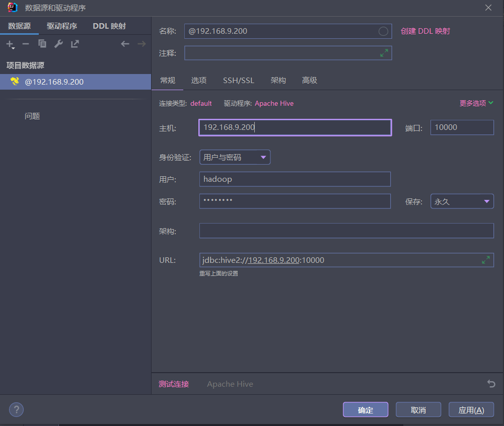Image resolution: width=504 pixels, height=426 pixels.
Task: Remove the selected data source with minus icon
Action: (x=26, y=44)
